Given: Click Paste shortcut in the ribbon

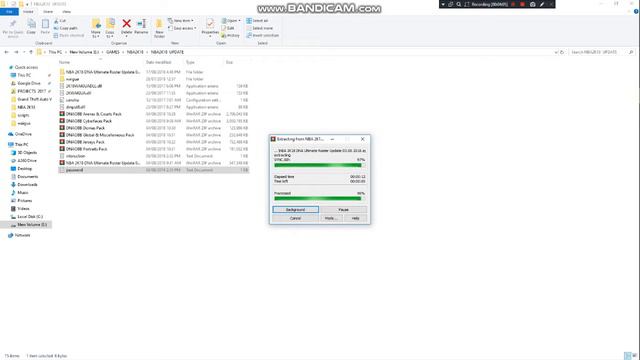Looking at the screenshot, I should coord(69,36).
